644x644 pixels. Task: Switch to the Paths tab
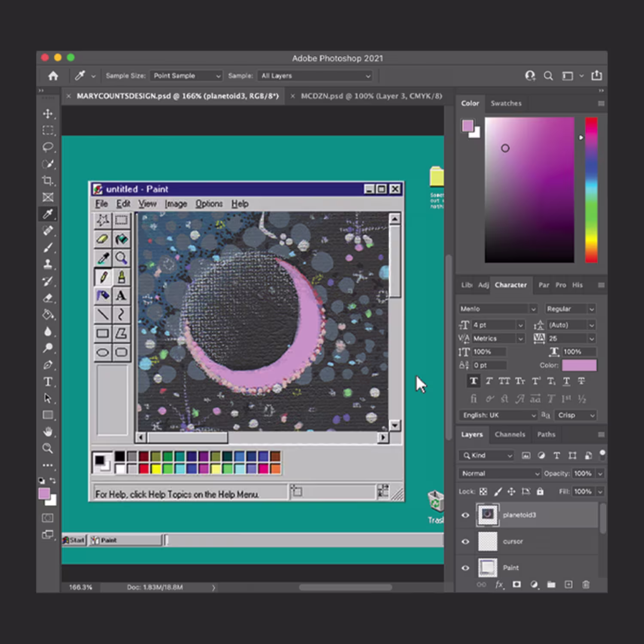click(546, 434)
